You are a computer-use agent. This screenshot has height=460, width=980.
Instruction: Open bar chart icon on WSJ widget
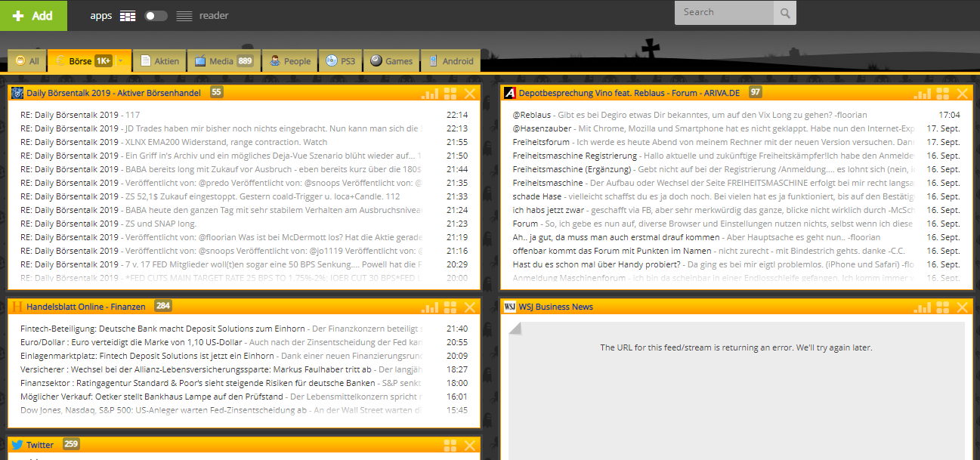click(923, 307)
